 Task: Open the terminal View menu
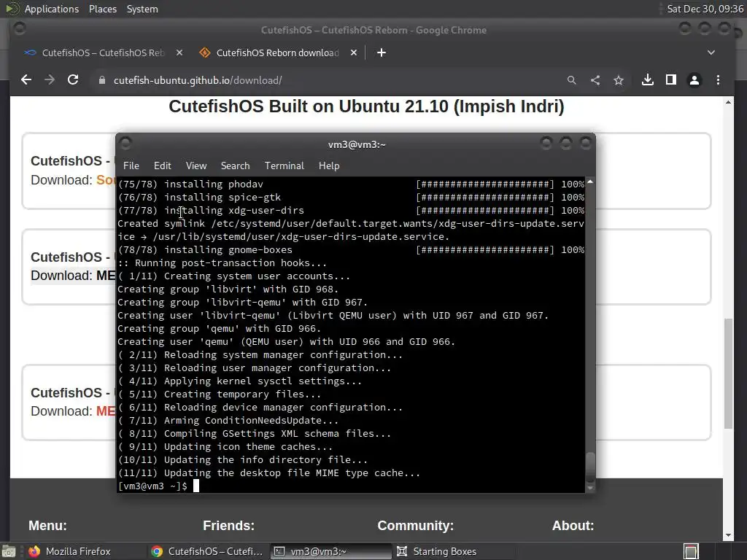(196, 166)
